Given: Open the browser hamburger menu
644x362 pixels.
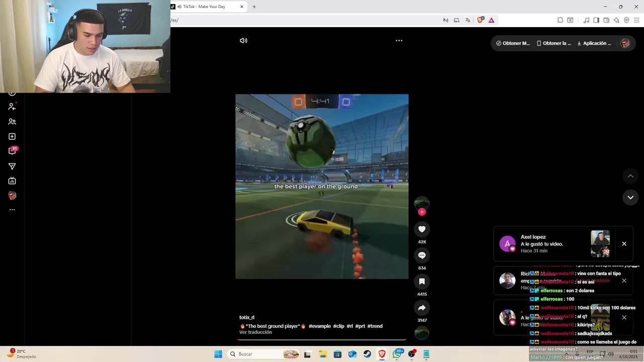Looking at the screenshot, I should [x=636, y=20].
